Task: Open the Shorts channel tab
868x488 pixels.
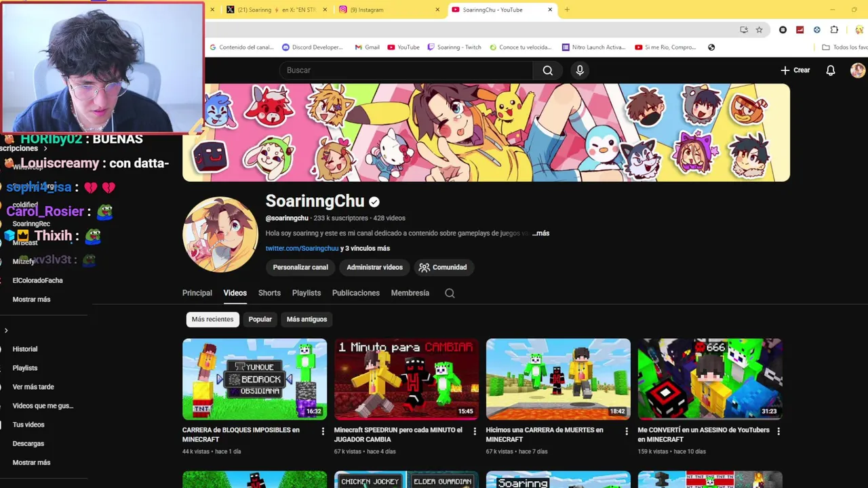Action: pos(269,293)
